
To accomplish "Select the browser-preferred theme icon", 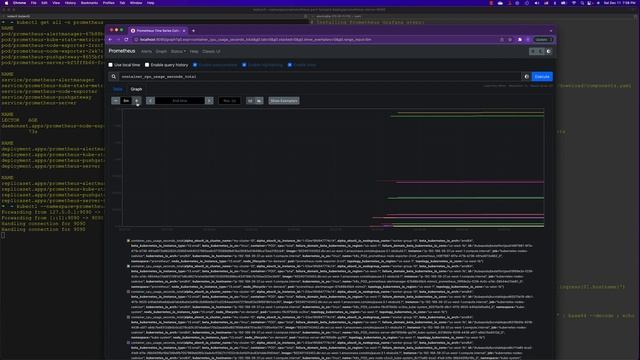I will [x=549, y=51].
